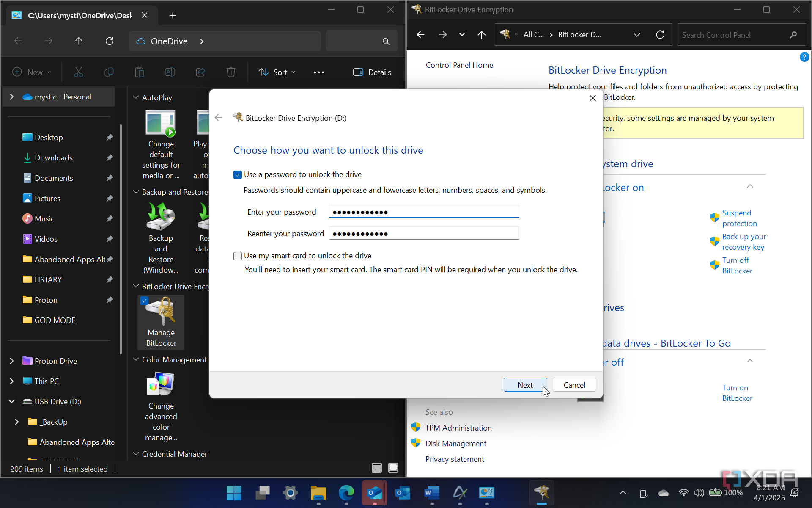The image size is (812, 508).
Task: Close the BitLocker (D:) wizard dialog
Action: click(x=593, y=98)
